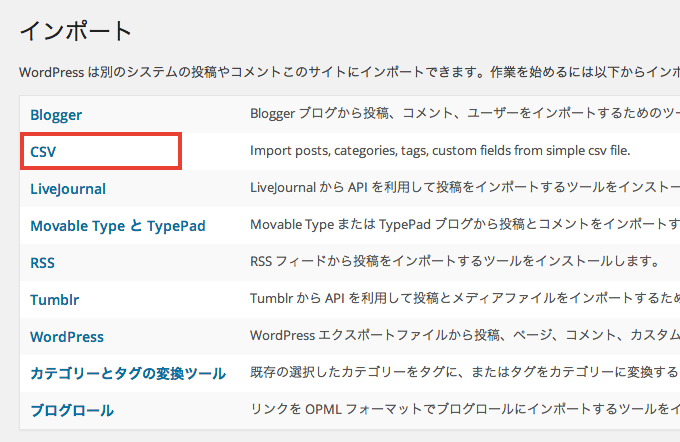
Task: Click the intro sentence starting 'WordPress は別のシステム'
Action: click(350, 72)
